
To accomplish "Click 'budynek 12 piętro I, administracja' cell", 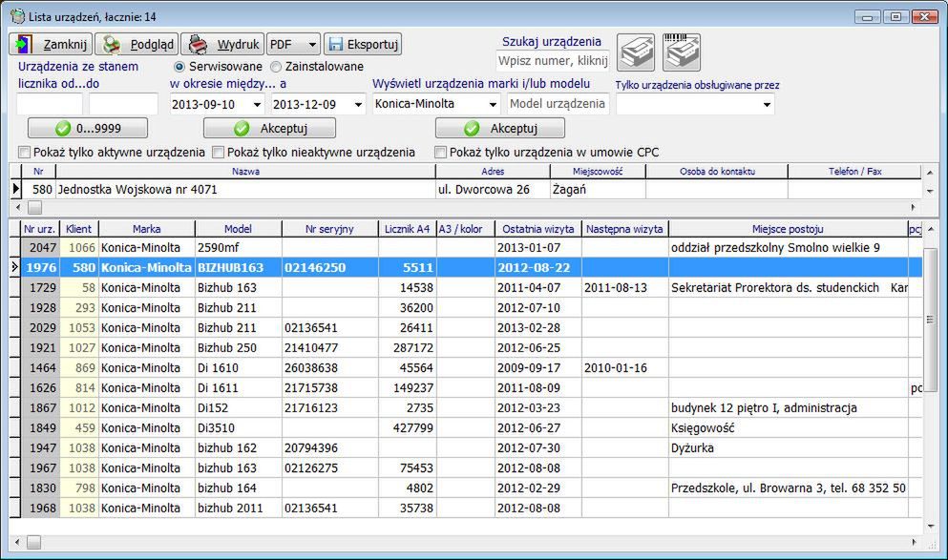I will (x=788, y=407).
